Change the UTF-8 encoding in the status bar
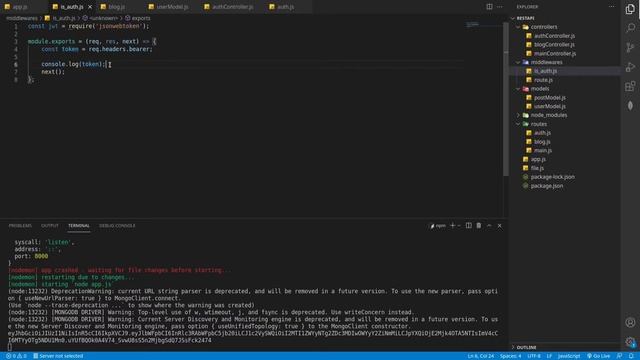 pos(533,356)
